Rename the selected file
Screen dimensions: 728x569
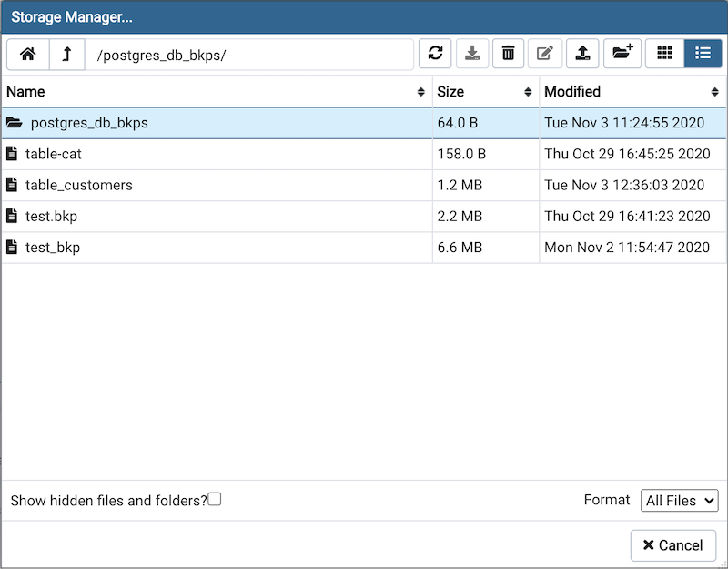pos(544,53)
